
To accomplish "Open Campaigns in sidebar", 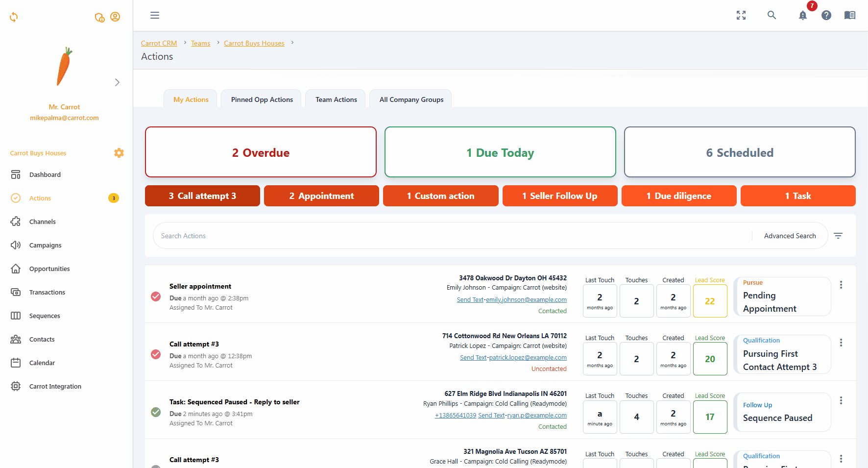I will pyautogui.click(x=46, y=245).
